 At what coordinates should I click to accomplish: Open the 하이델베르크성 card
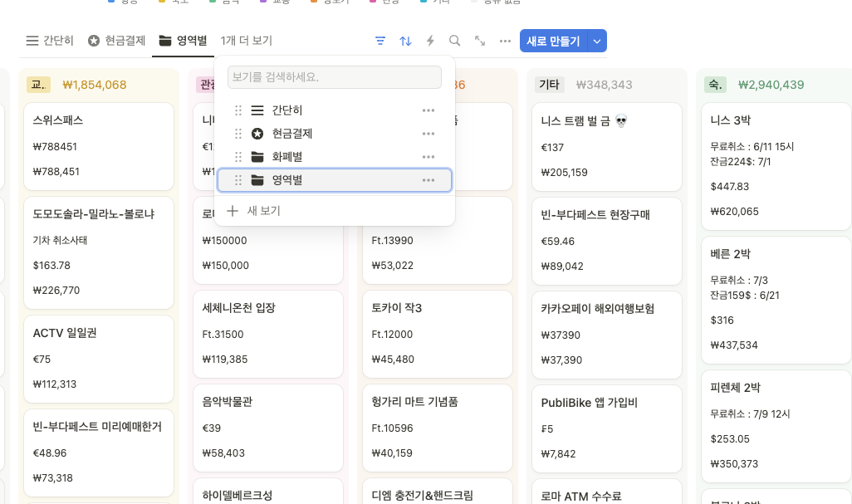pos(268,492)
